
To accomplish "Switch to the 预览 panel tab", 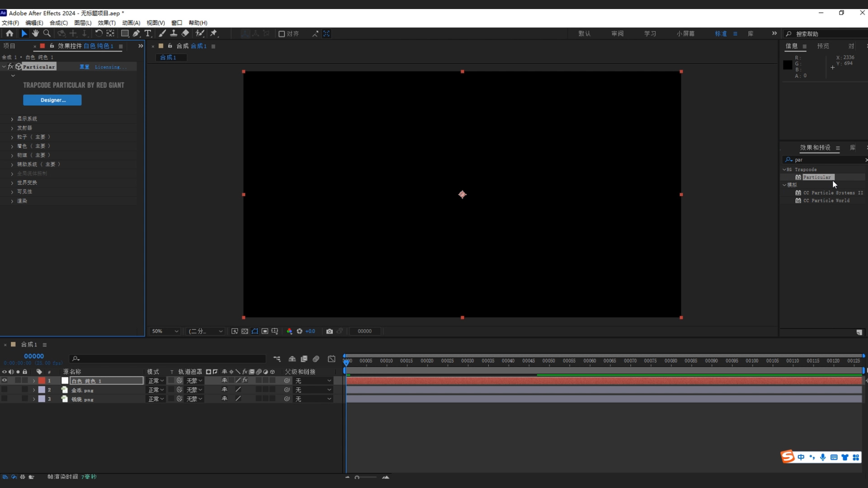I will pyautogui.click(x=823, y=46).
